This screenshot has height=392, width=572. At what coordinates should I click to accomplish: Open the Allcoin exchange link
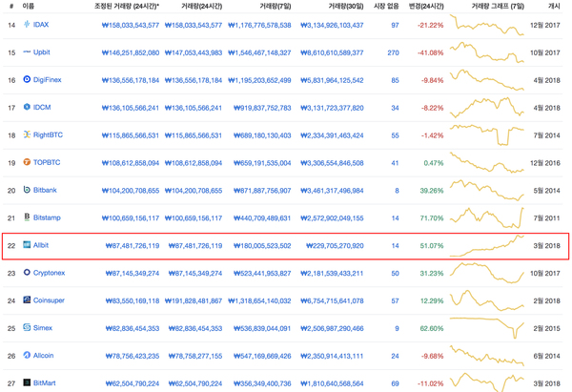tap(44, 355)
